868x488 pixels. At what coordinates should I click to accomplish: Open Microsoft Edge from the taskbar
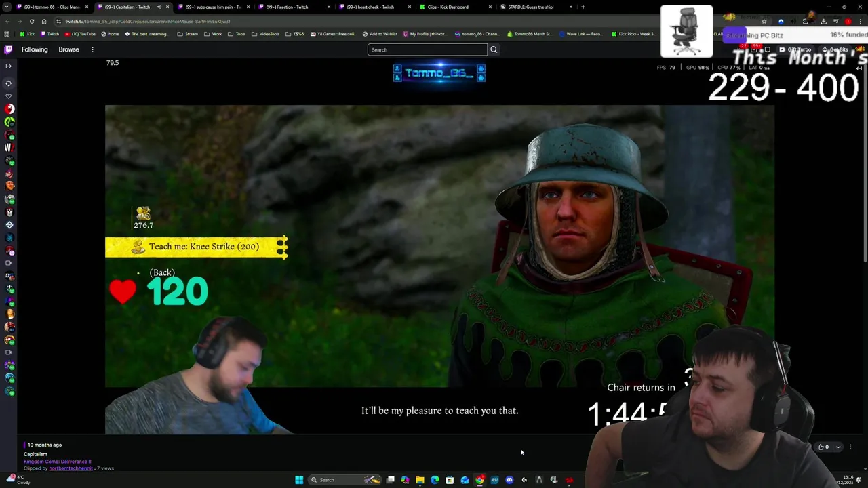pyautogui.click(x=435, y=480)
